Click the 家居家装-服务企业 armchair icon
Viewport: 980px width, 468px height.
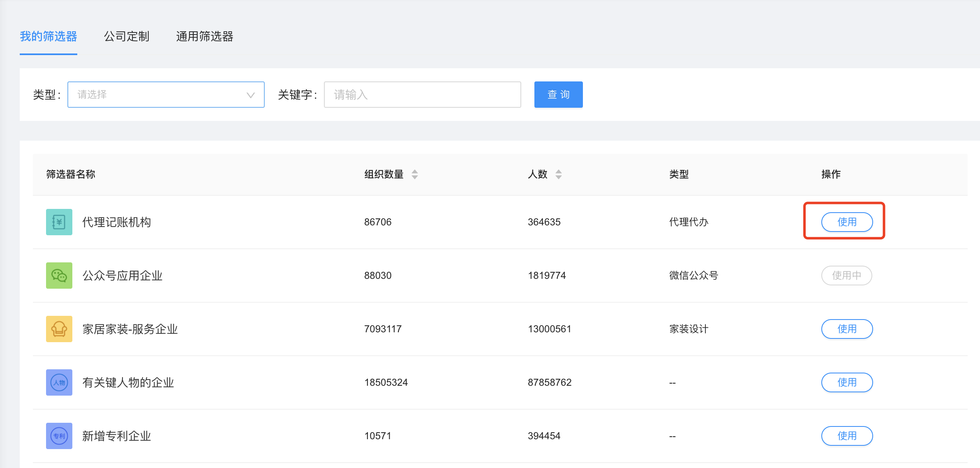point(59,329)
